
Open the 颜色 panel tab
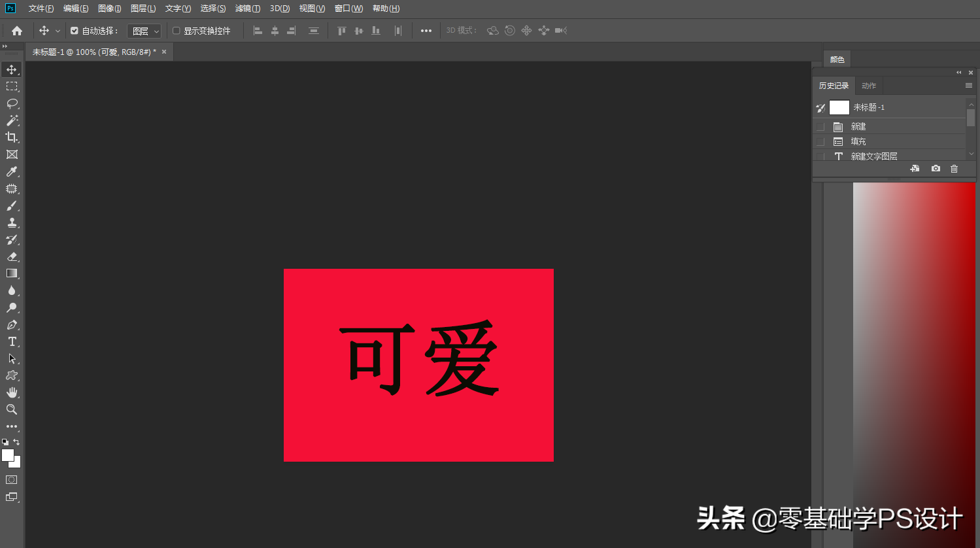[837, 60]
